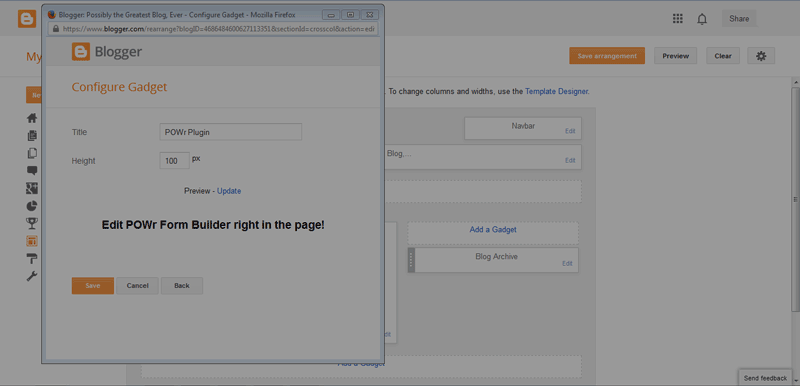The image size is (800, 386).
Task: Click Send feedback button
Action: 765,378
